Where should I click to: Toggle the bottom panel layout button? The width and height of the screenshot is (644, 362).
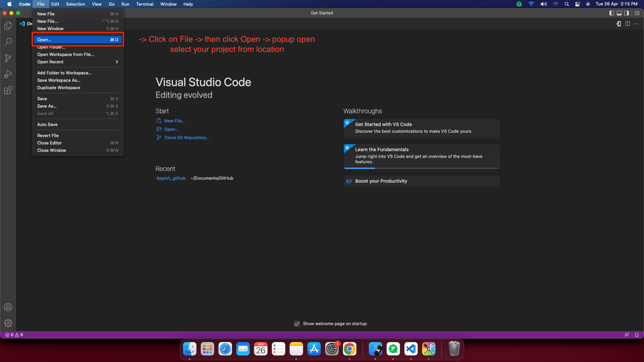(619, 13)
